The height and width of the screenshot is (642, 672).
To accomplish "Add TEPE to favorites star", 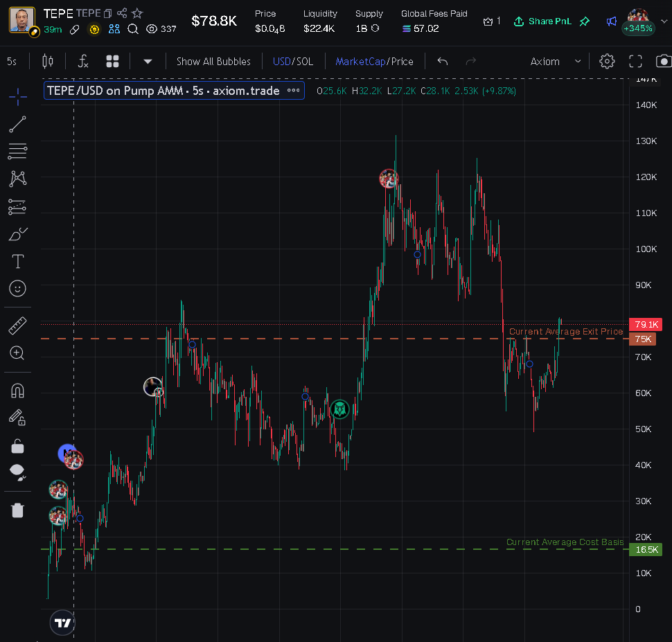I will coord(137,13).
